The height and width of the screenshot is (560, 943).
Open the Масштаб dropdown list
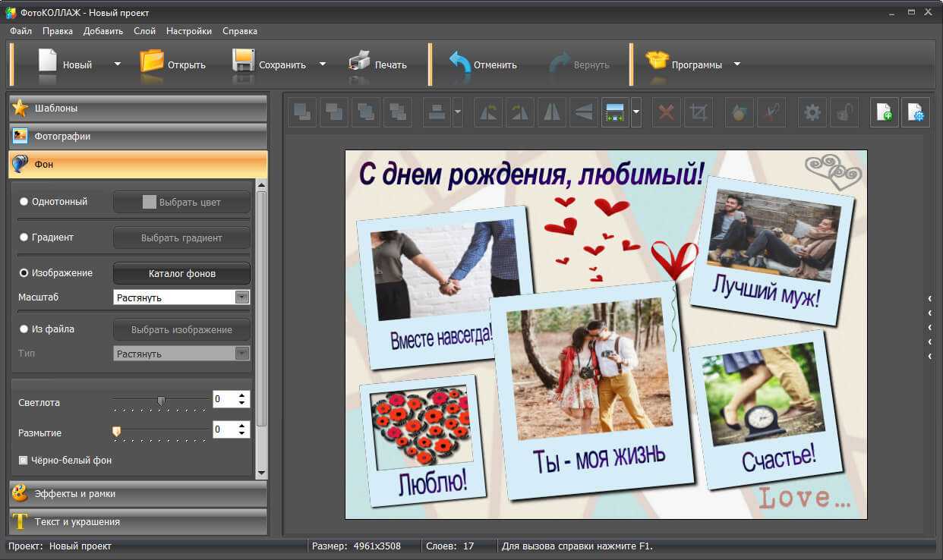pyautogui.click(x=242, y=297)
